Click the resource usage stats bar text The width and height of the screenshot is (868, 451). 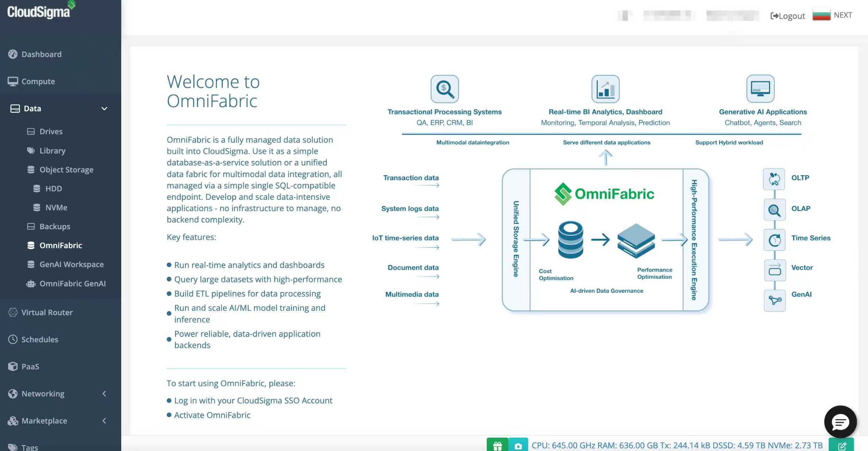677,445
